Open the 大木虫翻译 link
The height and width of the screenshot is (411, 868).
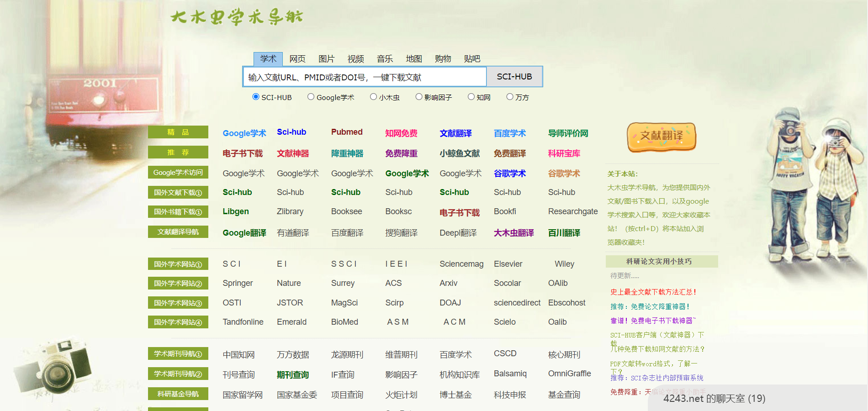pyautogui.click(x=514, y=233)
